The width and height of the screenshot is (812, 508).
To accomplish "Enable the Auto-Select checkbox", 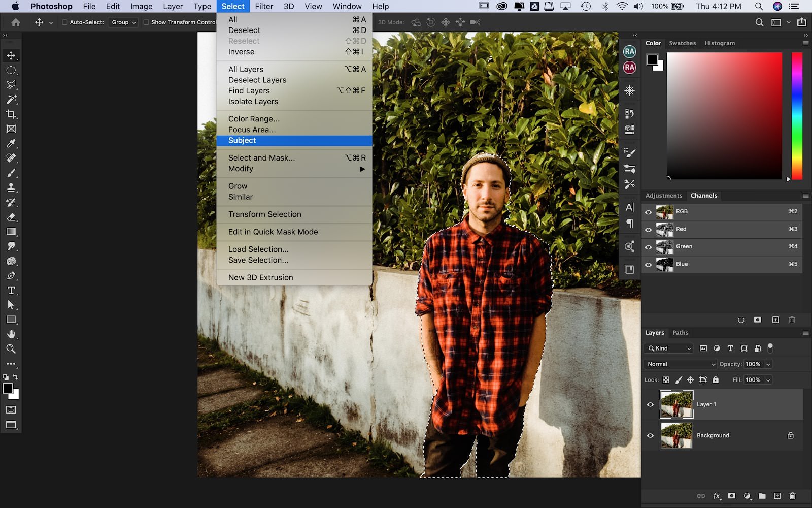I will click(65, 22).
